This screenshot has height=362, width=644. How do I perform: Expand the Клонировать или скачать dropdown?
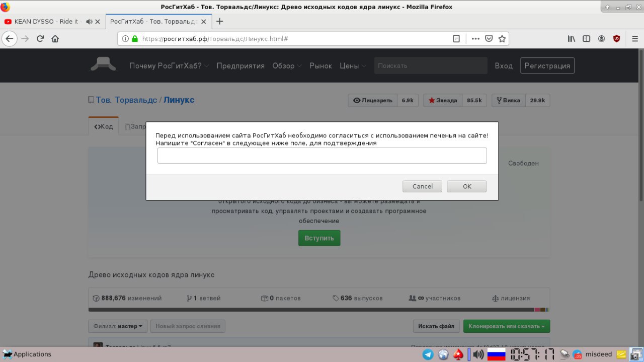[507, 326]
